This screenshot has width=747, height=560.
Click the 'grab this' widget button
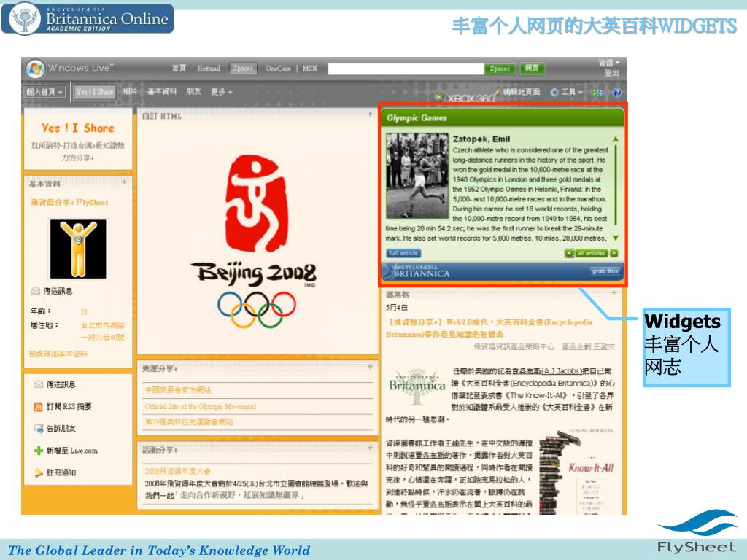(604, 271)
